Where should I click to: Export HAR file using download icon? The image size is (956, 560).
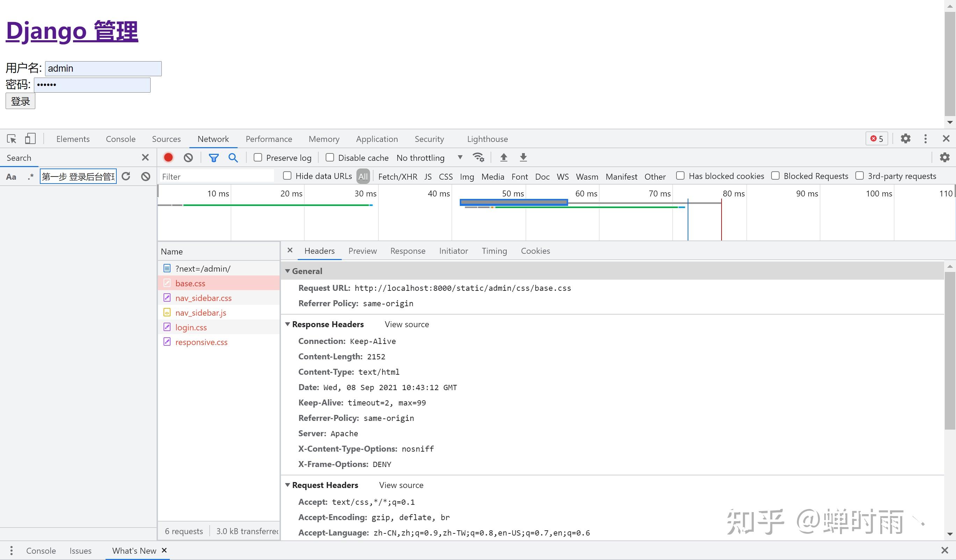(523, 157)
